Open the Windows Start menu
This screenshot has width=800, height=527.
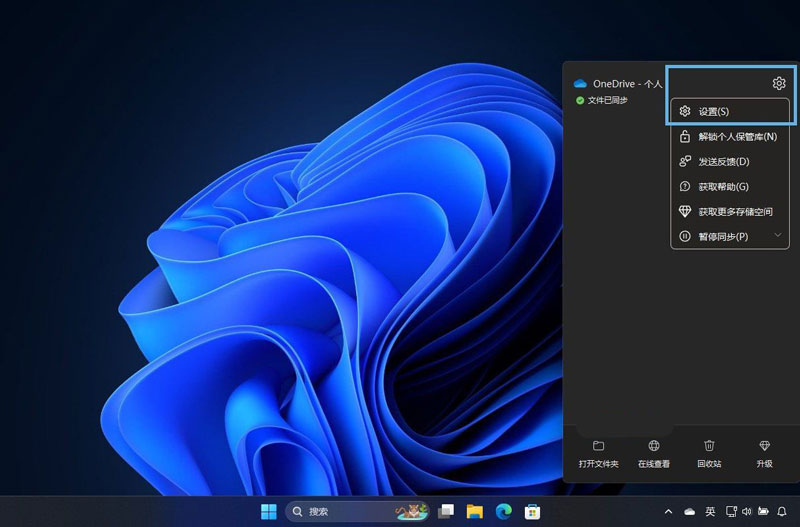click(x=269, y=511)
